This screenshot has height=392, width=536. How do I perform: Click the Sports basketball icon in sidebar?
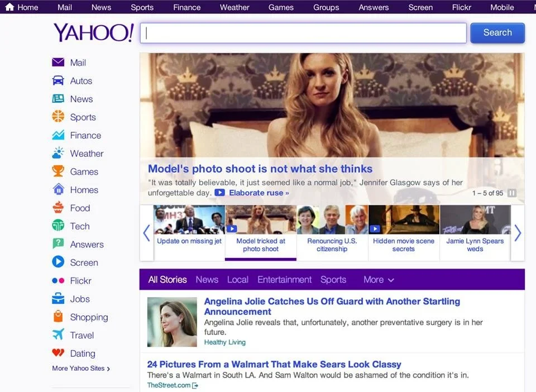click(x=58, y=117)
